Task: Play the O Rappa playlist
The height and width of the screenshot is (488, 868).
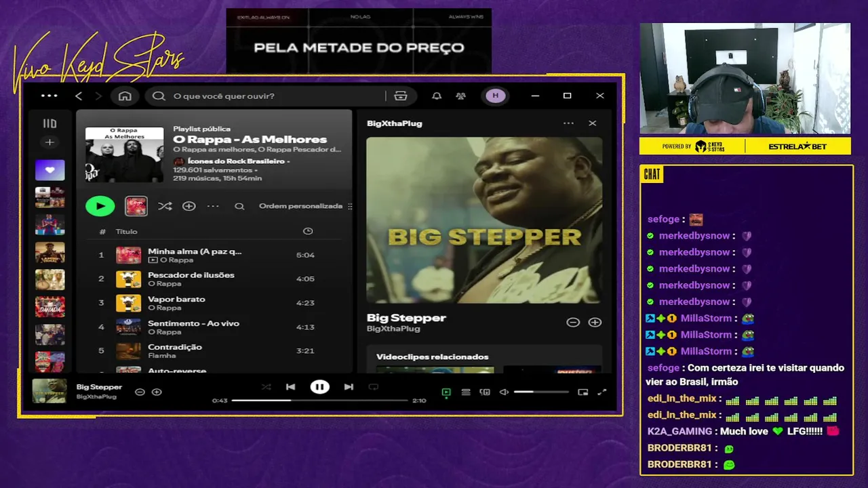Action: coord(100,206)
